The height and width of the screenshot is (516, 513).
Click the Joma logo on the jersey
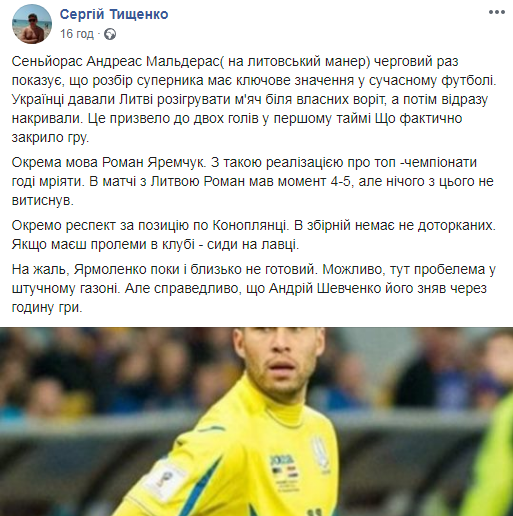(281, 461)
